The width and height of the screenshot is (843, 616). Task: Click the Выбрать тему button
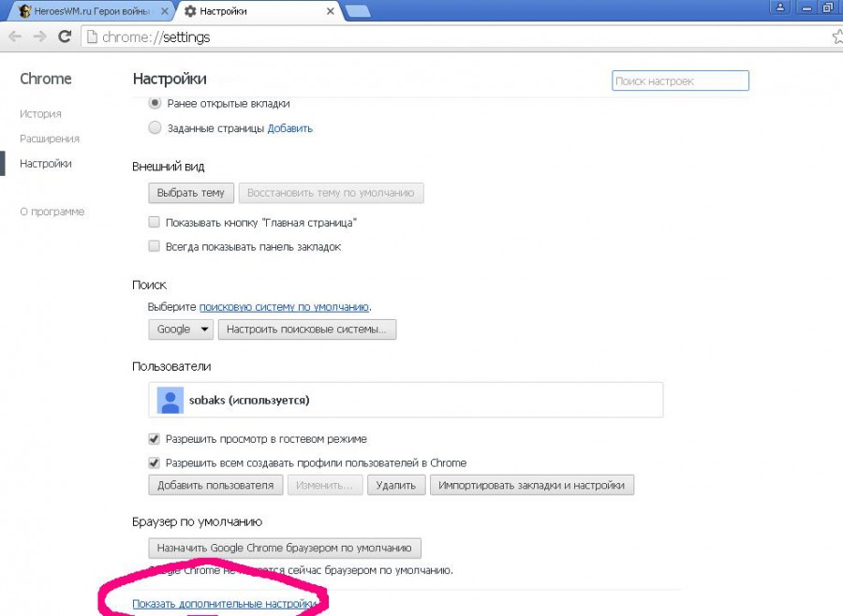pos(191,193)
